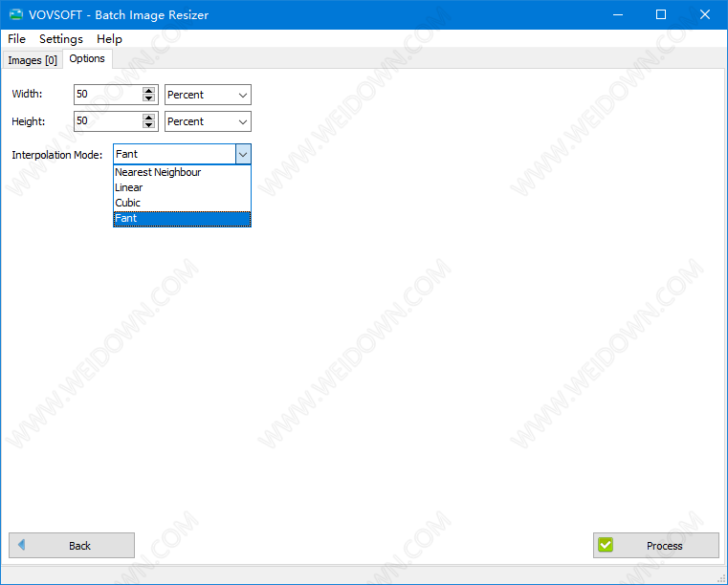728x585 pixels.
Task: Collapse the Interpolation Mode dropdown arrow
Action: [243, 154]
